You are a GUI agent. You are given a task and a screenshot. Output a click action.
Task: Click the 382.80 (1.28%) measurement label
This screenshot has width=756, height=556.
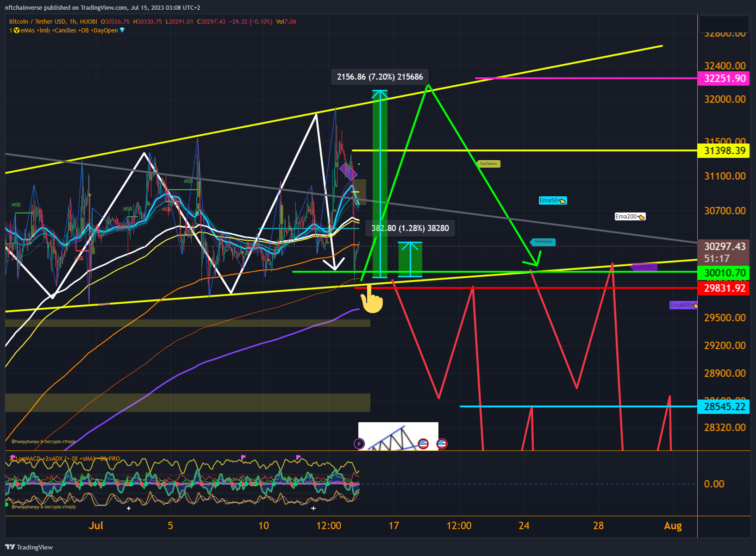click(410, 228)
